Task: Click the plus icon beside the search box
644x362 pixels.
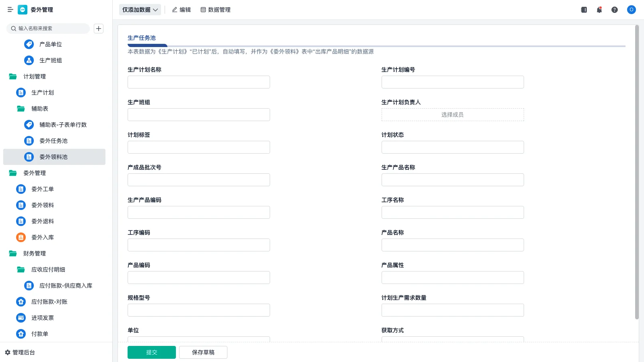Action: pos(99,29)
